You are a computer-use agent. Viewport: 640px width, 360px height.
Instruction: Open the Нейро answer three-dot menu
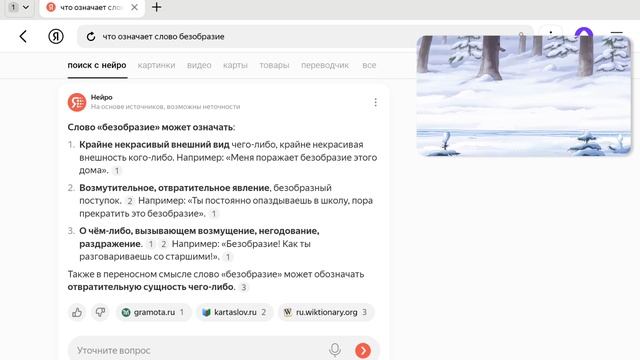376,102
